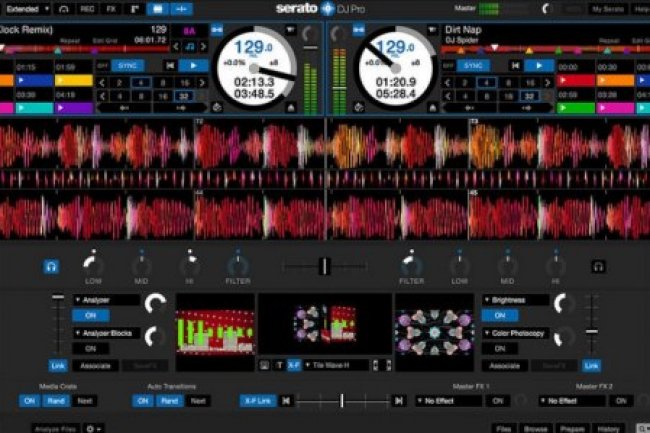This screenshot has width=650, height=433.
Task: Click the headphones icon in top toolbar
Action: (65, 8)
